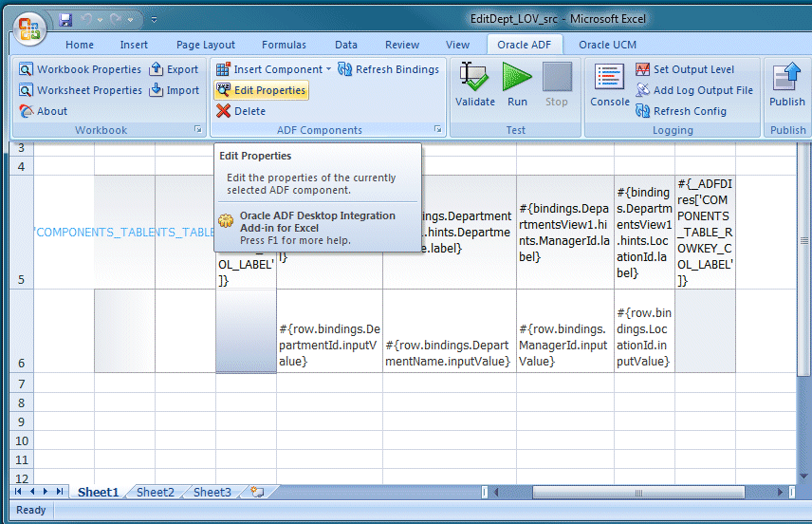Run the workbook test

tap(517, 85)
